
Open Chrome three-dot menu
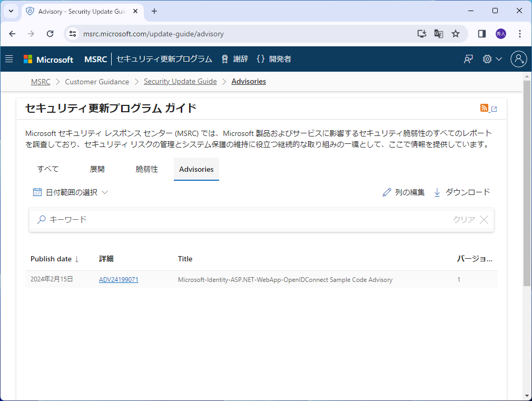pos(520,34)
